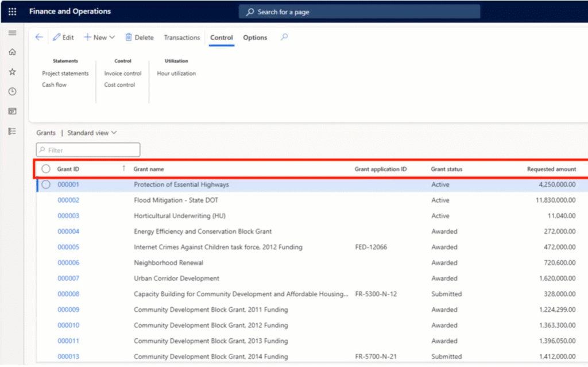Open Modules list icon in the sidebar
The image size is (588, 367).
point(12,131)
